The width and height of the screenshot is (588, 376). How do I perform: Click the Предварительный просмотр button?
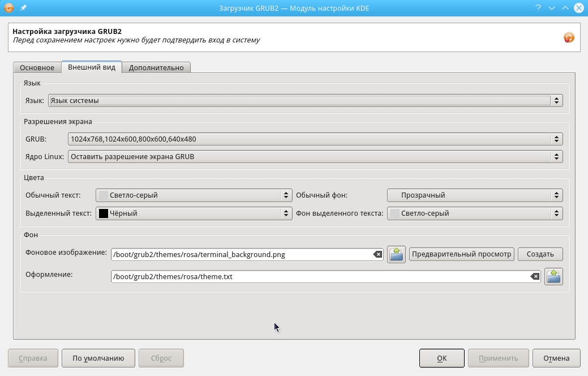[x=461, y=254]
